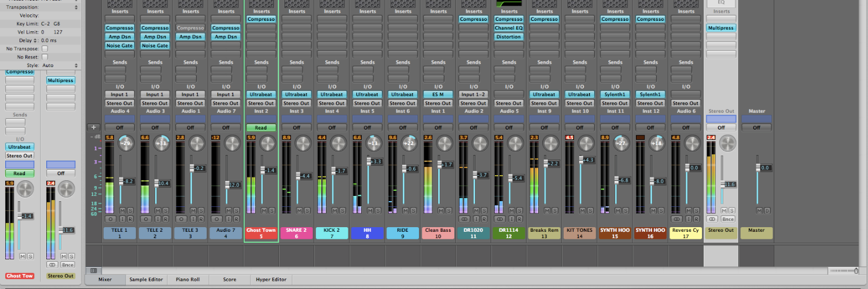The height and width of the screenshot is (289, 868).
Task: Click Distortion insert on DR1114 channel
Action: tap(509, 37)
